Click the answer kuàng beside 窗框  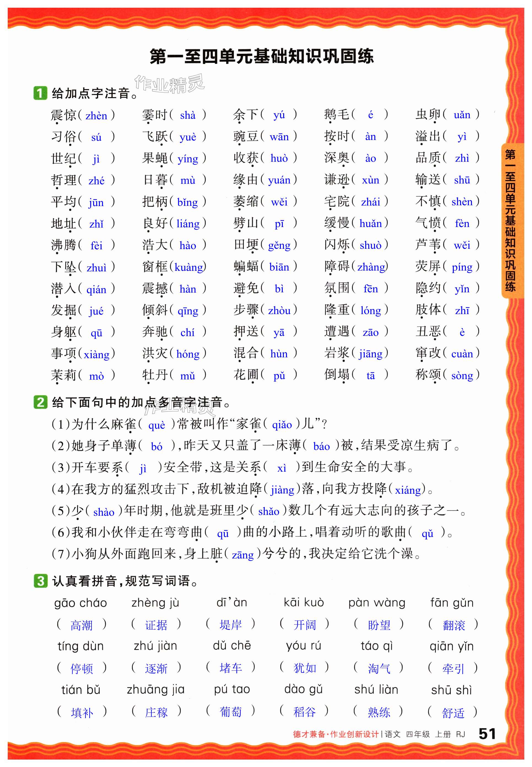pos(189,267)
